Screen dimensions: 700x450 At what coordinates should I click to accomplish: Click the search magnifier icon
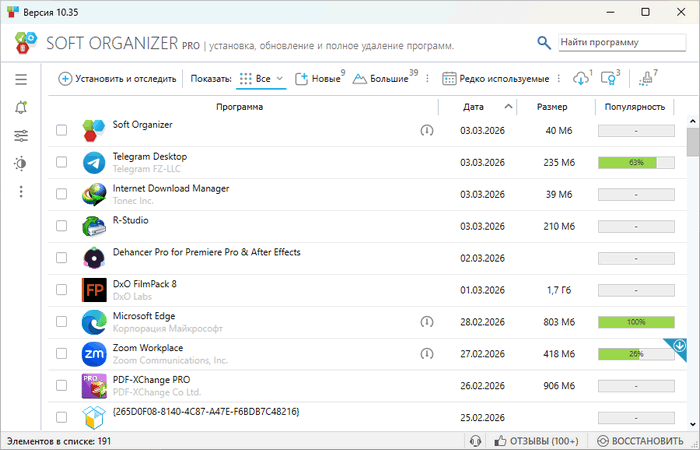point(544,43)
